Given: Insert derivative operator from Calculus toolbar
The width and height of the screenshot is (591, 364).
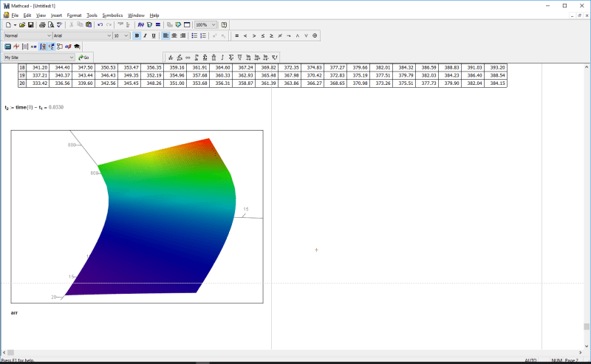Looking at the screenshot, I should 171,58.
